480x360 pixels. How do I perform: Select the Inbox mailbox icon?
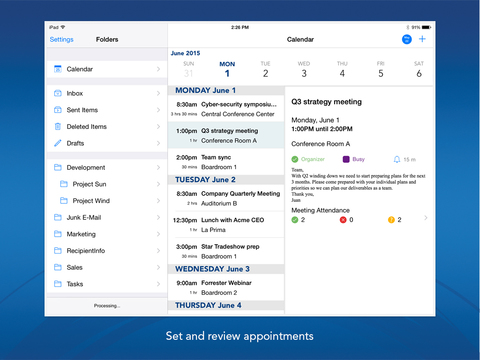click(x=58, y=93)
